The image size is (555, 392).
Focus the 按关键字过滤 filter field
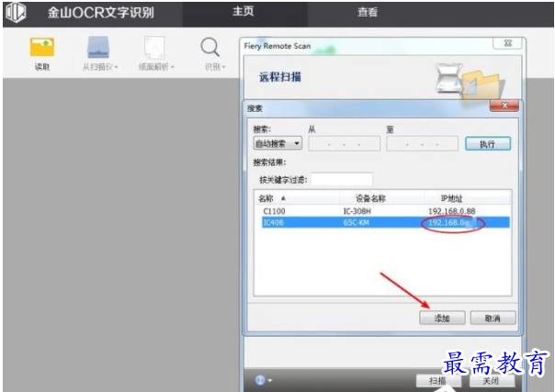(x=341, y=179)
